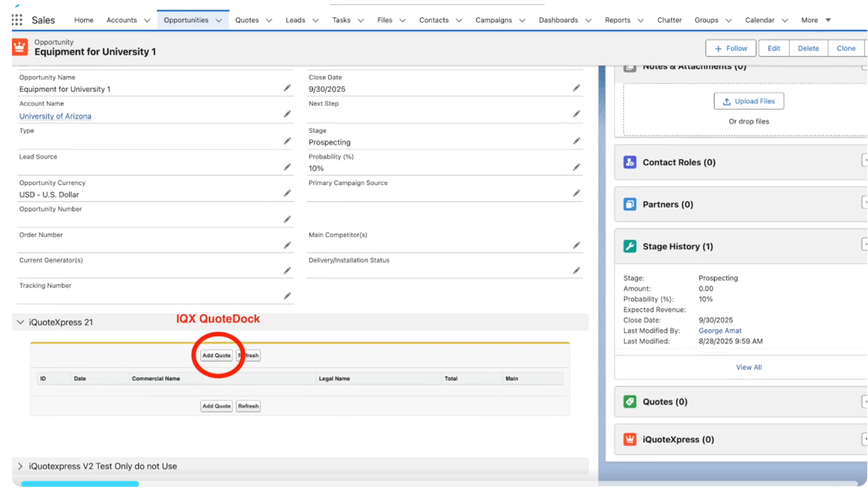The image size is (868, 493).
Task: Expand iQuotexpress V2 Test Only section
Action: [x=20, y=466]
